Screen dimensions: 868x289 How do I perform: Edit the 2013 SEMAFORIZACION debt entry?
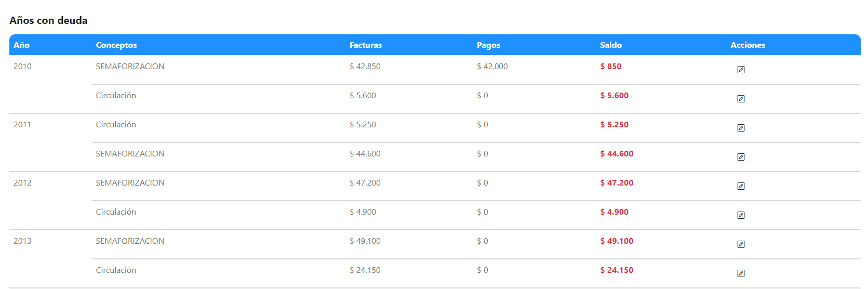coord(741,244)
